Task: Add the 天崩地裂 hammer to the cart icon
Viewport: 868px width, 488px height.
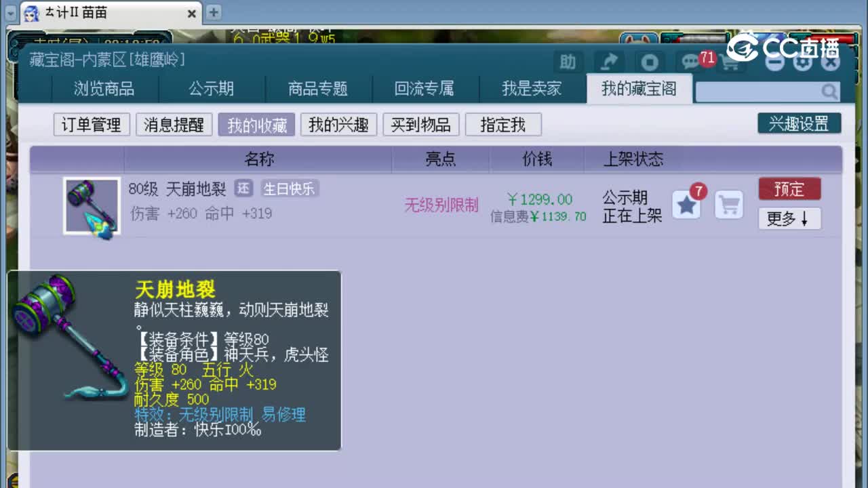Action: [x=728, y=205]
